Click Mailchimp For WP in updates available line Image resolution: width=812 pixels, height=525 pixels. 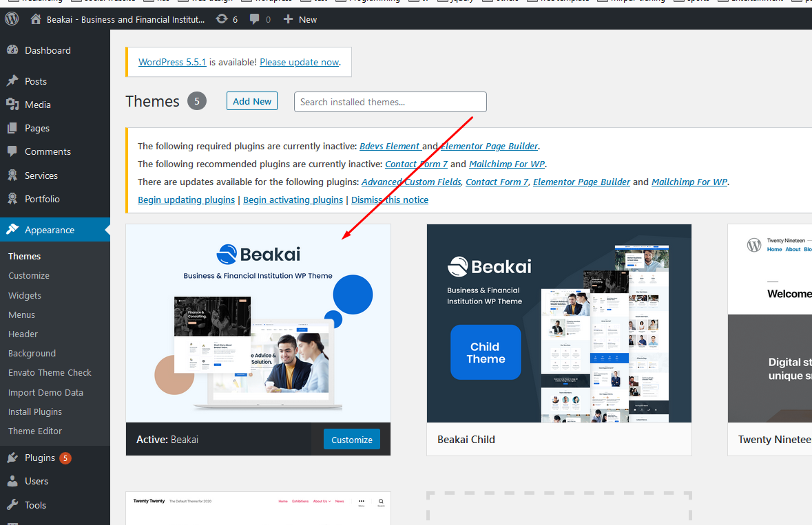coord(690,182)
